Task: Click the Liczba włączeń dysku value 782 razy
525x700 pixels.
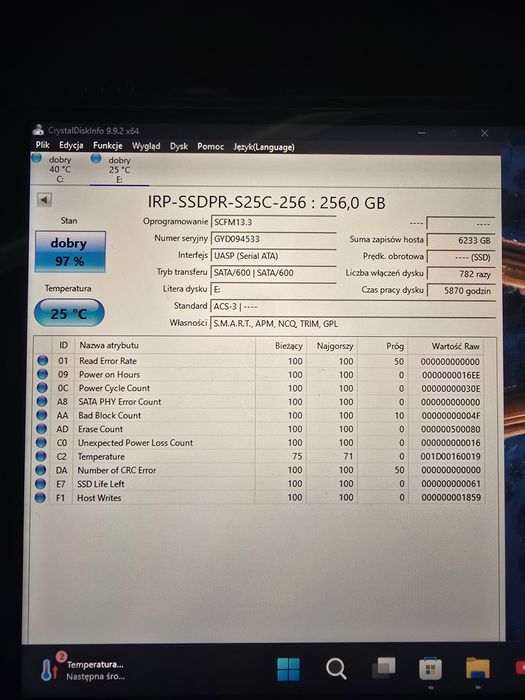Action: [461, 274]
